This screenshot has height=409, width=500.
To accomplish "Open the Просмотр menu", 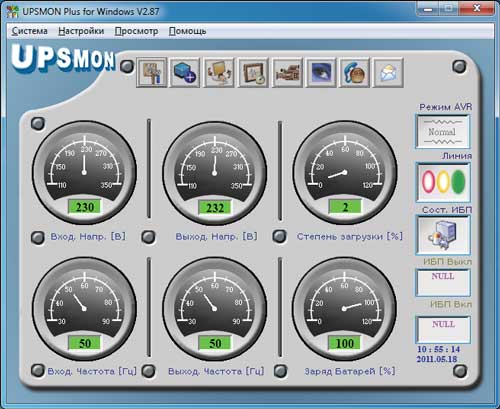I will tap(136, 31).
